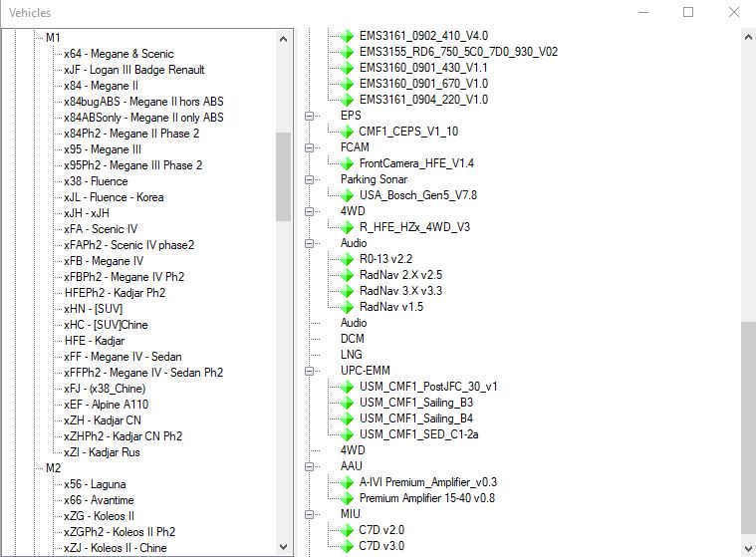Viewport: 756px width, 557px height.
Task: Collapse the Parking Sonar node
Action: click(x=310, y=179)
